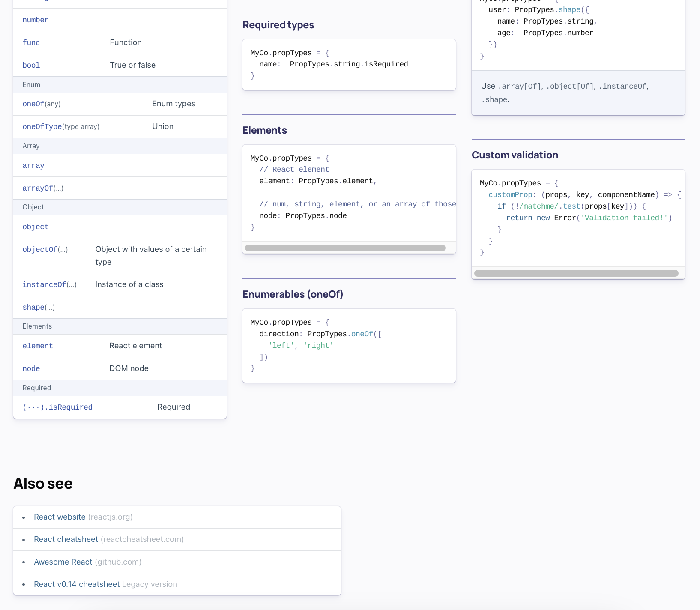Click the 'element' type entry
This screenshot has height=610, width=700.
pyautogui.click(x=38, y=346)
